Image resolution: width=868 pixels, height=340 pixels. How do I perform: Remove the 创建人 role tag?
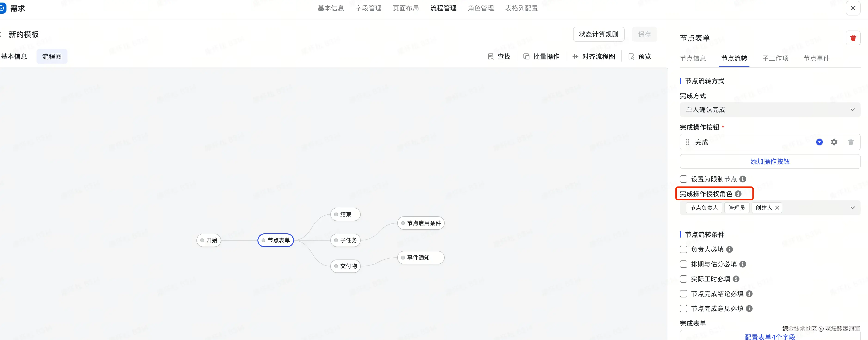(777, 208)
